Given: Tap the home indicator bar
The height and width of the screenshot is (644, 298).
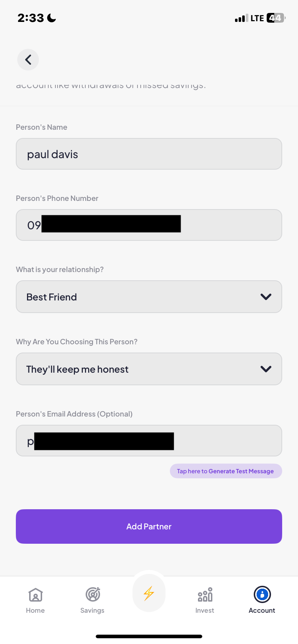Looking at the screenshot, I should 149,636.
